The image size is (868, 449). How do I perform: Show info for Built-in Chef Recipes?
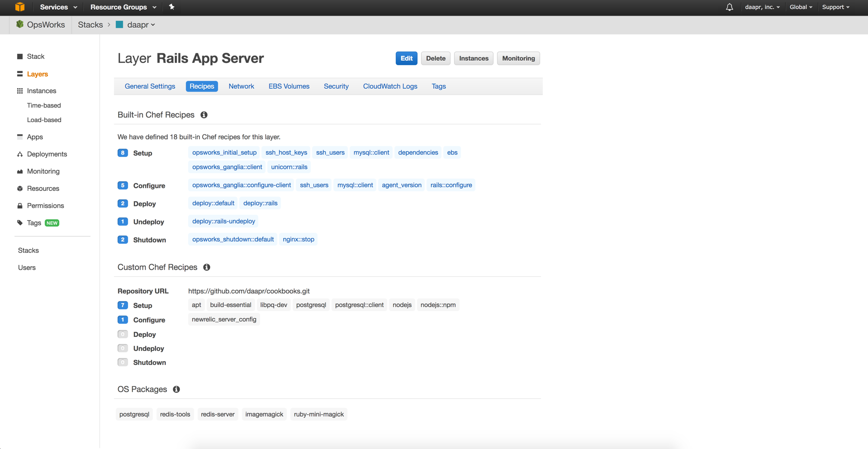click(204, 115)
